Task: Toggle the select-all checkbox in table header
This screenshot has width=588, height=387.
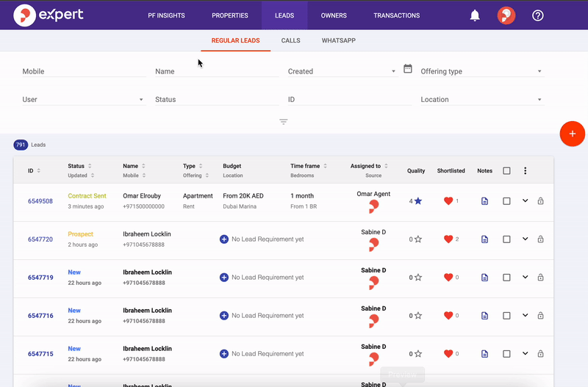Action: pyautogui.click(x=506, y=171)
